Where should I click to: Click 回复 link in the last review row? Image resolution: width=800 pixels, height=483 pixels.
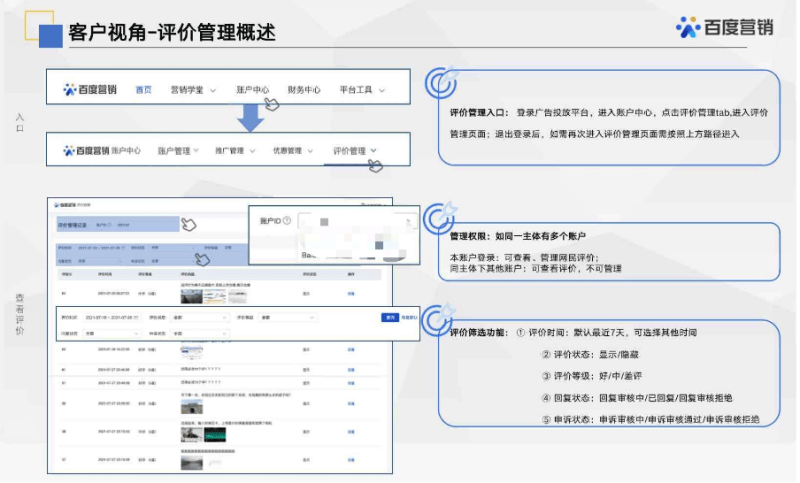coord(351,460)
